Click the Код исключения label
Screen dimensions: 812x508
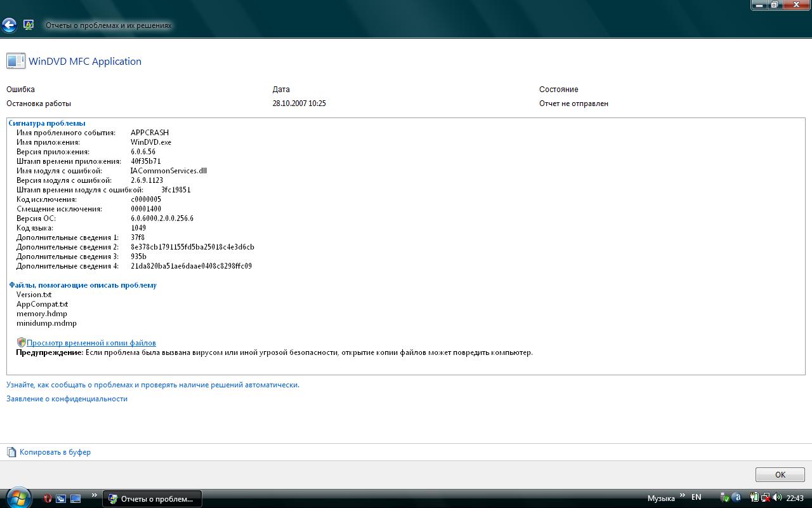[46, 199]
